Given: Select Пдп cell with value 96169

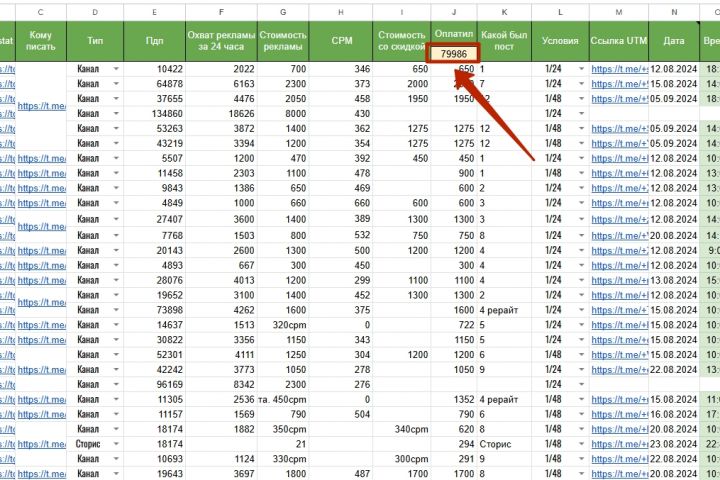Looking at the screenshot, I should [154, 384].
